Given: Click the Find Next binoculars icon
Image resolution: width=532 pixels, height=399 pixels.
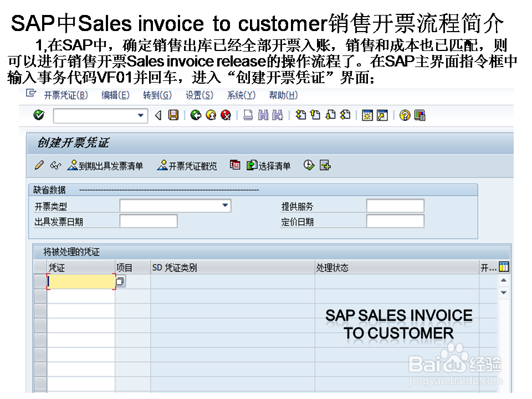Looking at the screenshot, I should 278,115.
